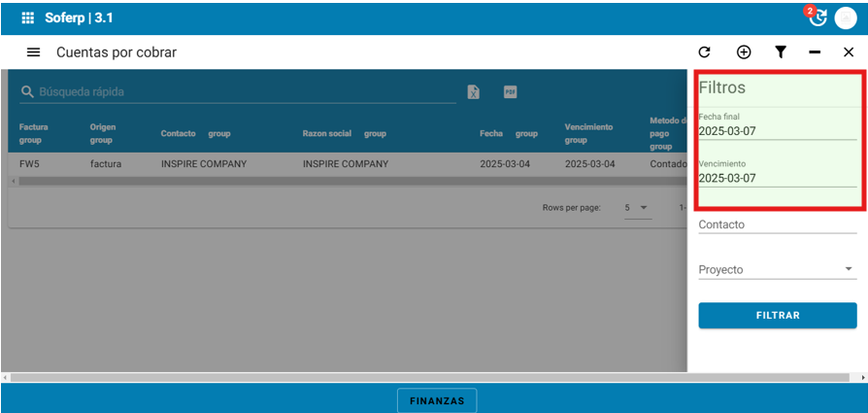The width and height of the screenshot is (868, 413).
Task: Click INSPIRE COMPANY in the Contacto column
Action: click(204, 164)
